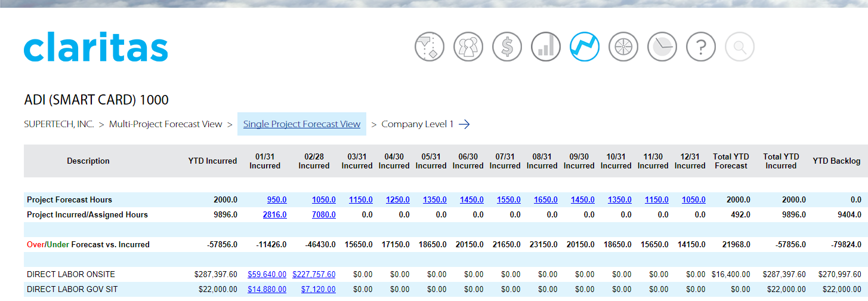The height and width of the screenshot is (301, 868).
Task: Navigate to Company Level 1 breadcrumb
Action: pyautogui.click(x=418, y=124)
